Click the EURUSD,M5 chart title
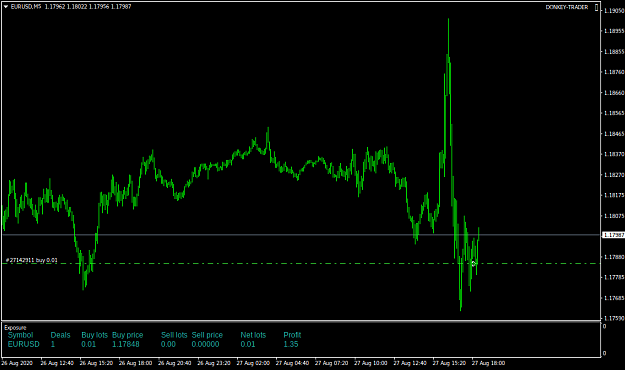Viewport: 625px width, 370px height. (26, 7)
